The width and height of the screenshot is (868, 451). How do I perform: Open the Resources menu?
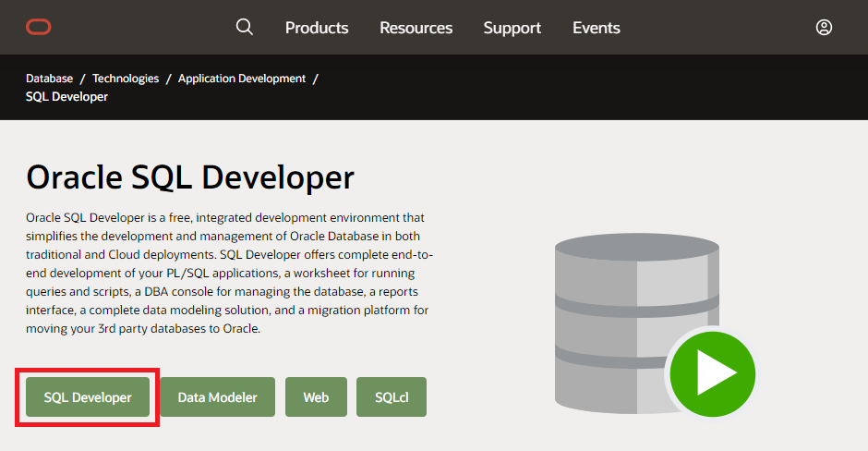tap(416, 28)
